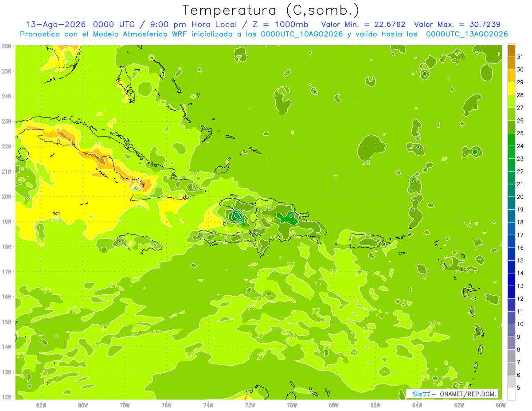Click the color bar label "30"
This screenshot has height=411, width=532.
pyautogui.click(x=520, y=70)
